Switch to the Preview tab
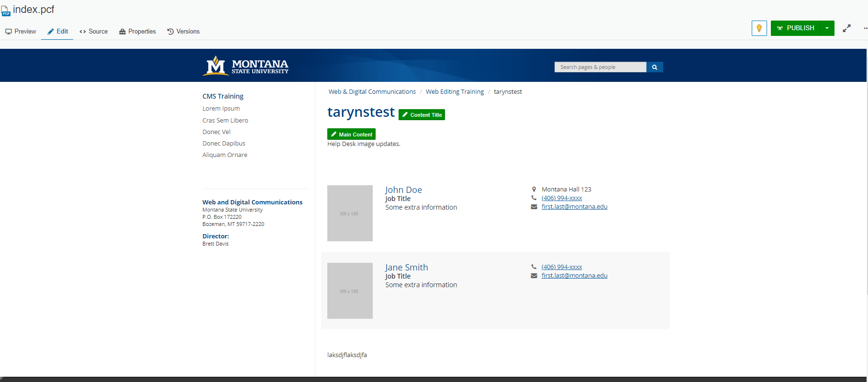Viewport: 868px width, 382px height. coord(21,32)
